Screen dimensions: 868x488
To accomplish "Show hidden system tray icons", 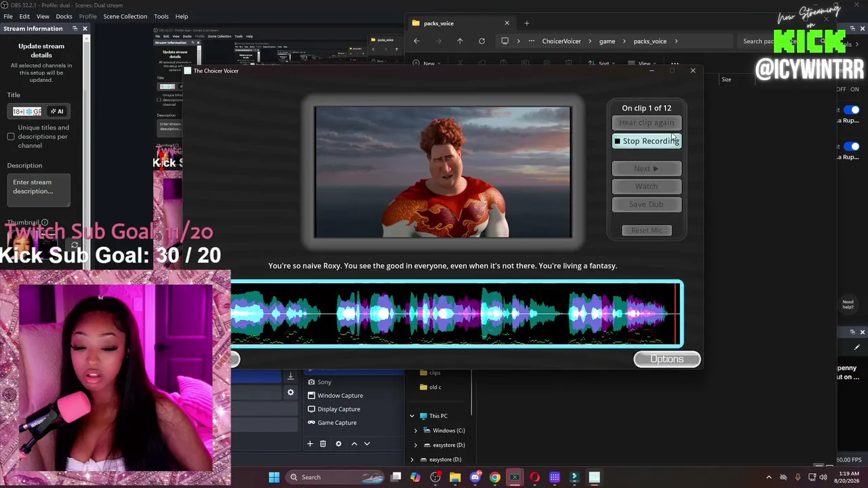I will coord(768,477).
